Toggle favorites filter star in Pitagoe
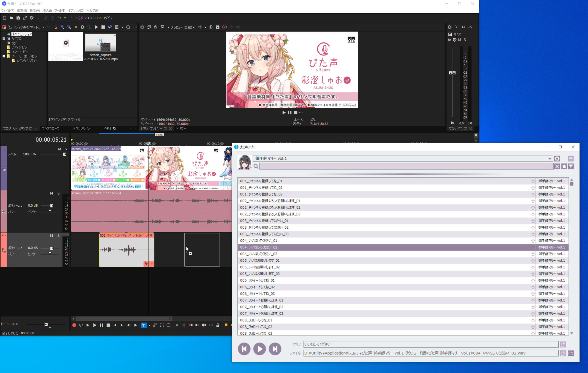 [x=564, y=166]
